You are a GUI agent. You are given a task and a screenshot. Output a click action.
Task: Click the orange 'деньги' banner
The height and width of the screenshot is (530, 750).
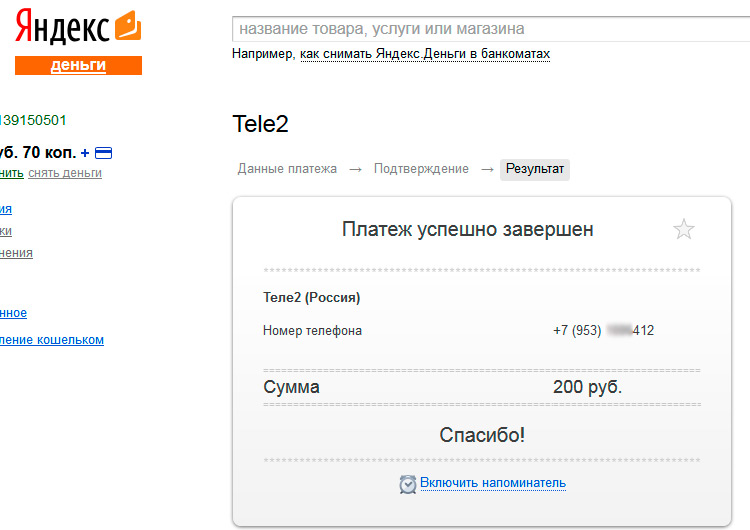tap(78, 66)
